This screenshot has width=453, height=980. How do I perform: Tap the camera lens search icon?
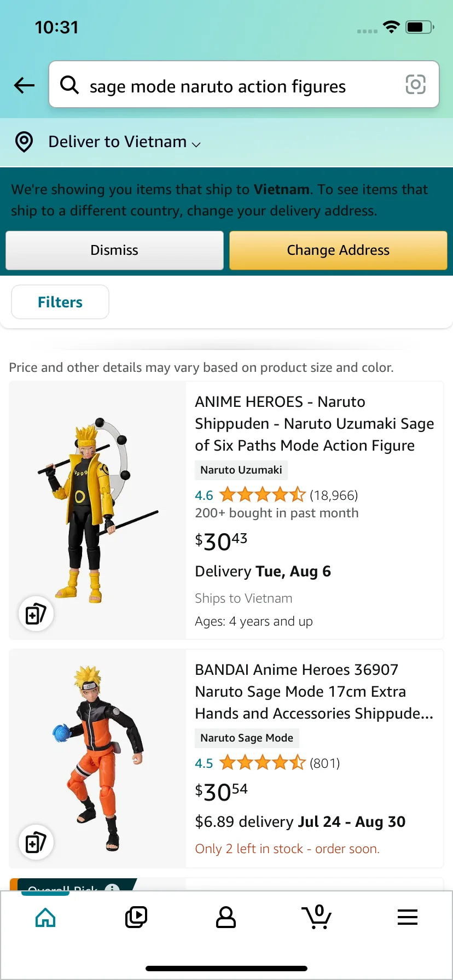pos(415,85)
